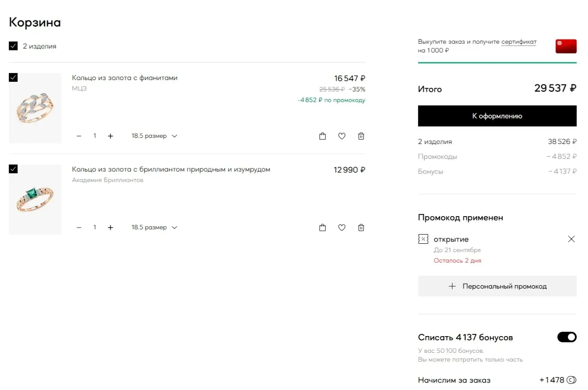Decrease quantity of the emerald ring
Image resolution: width=588 pixels, height=390 pixels.
[x=79, y=228]
